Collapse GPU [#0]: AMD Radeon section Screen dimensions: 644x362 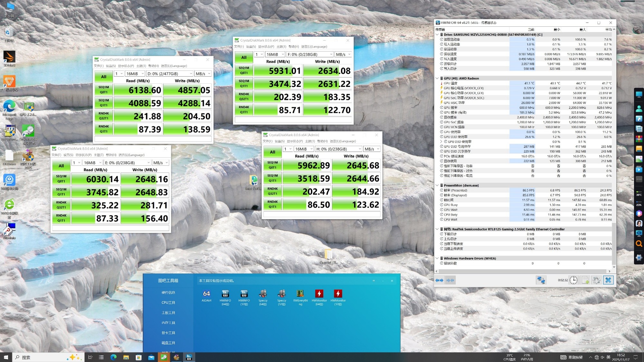click(x=437, y=78)
